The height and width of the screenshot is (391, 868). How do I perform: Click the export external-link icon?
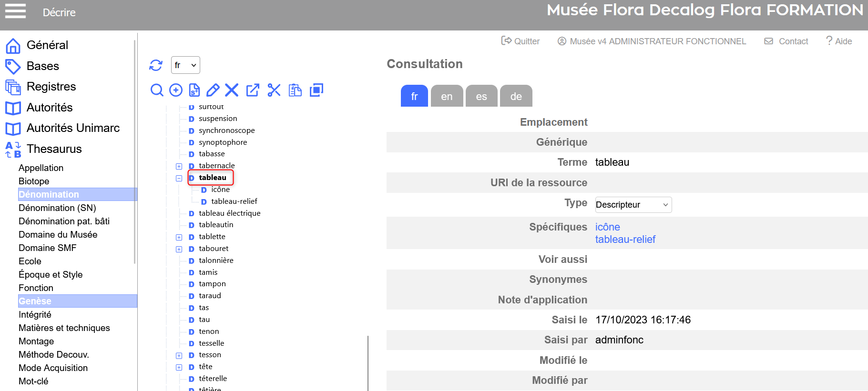(253, 90)
